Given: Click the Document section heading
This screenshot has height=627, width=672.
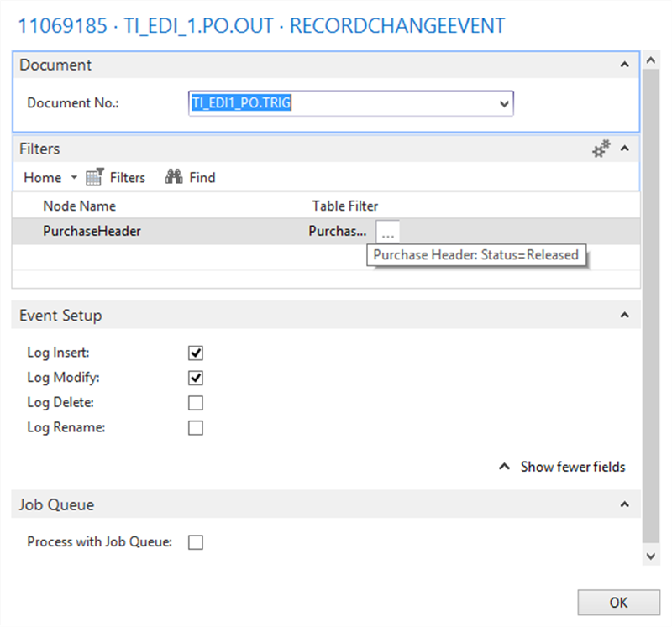Looking at the screenshot, I should (55, 65).
